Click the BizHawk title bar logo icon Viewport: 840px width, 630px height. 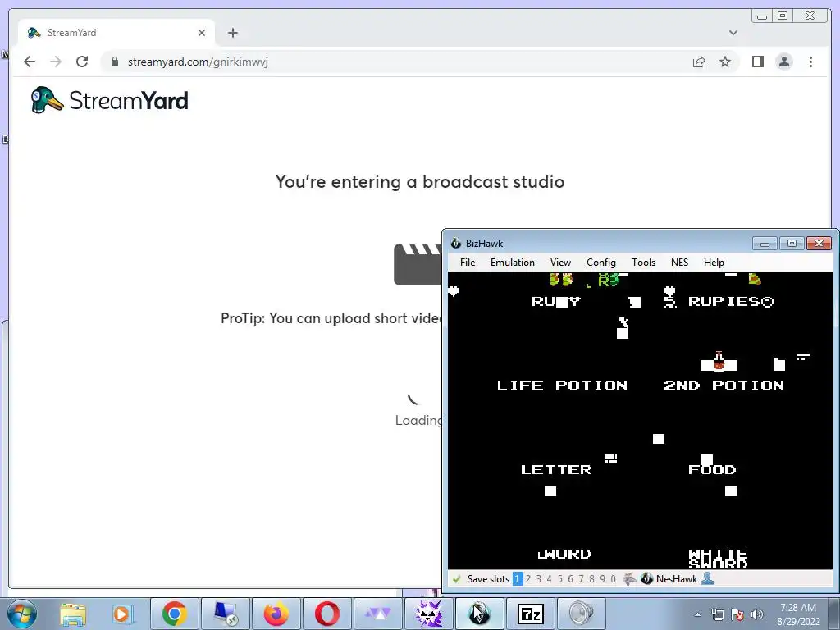pos(456,243)
